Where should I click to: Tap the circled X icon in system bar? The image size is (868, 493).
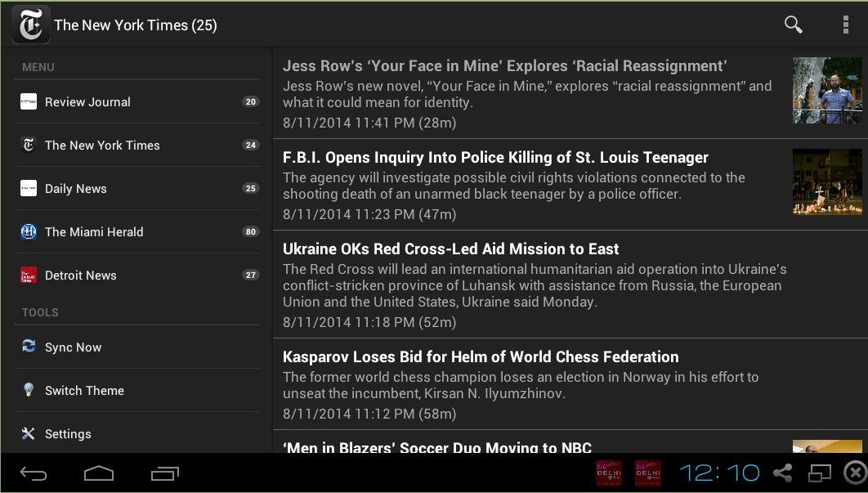pyautogui.click(x=856, y=473)
